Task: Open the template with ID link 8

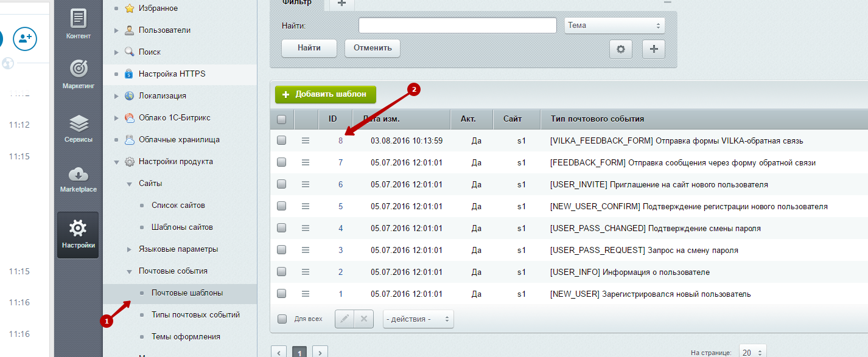Action: (x=341, y=140)
